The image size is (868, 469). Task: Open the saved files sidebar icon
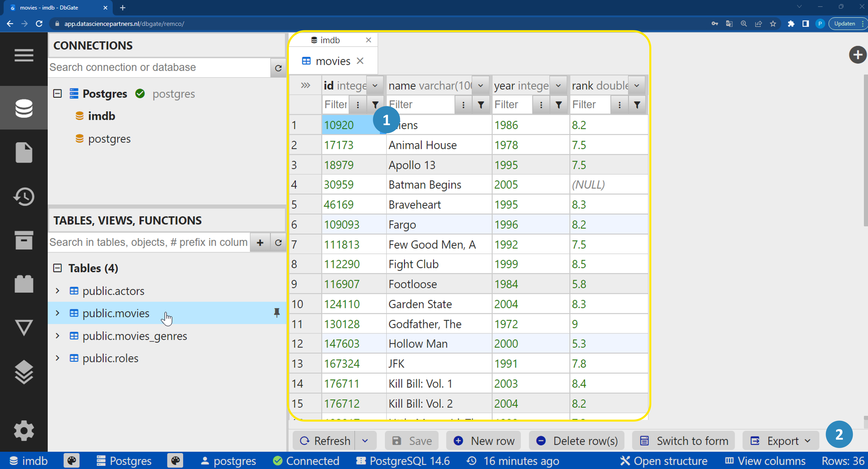pyautogui.click(x=24, y=152)
